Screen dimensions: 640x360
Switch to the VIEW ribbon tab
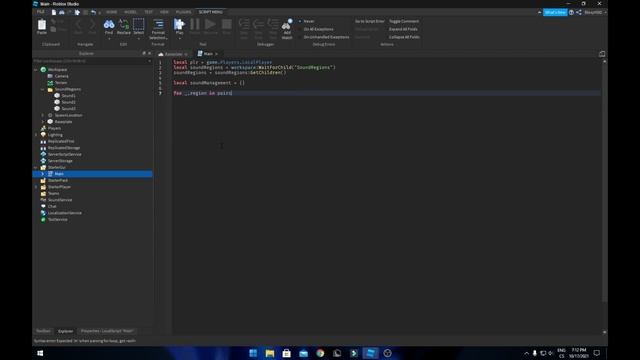(x=164, y=12)
